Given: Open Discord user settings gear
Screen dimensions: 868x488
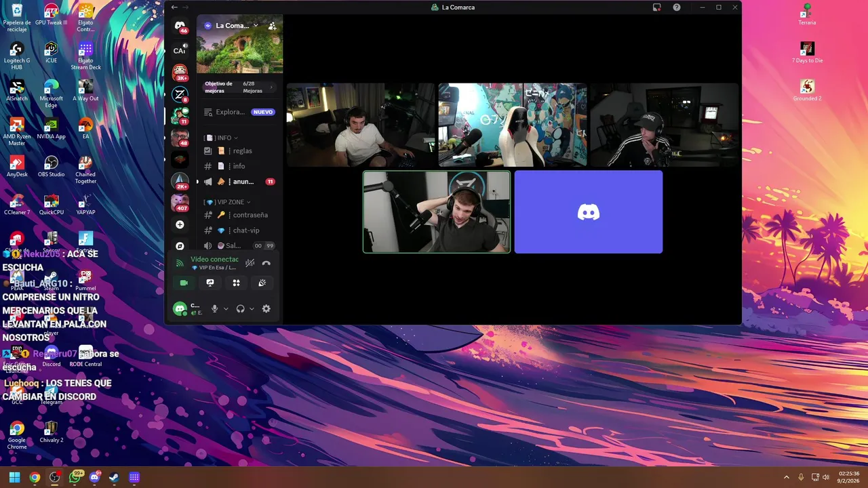Looking at the screenshot, I should pyautogui.click(x=267, y=308).
